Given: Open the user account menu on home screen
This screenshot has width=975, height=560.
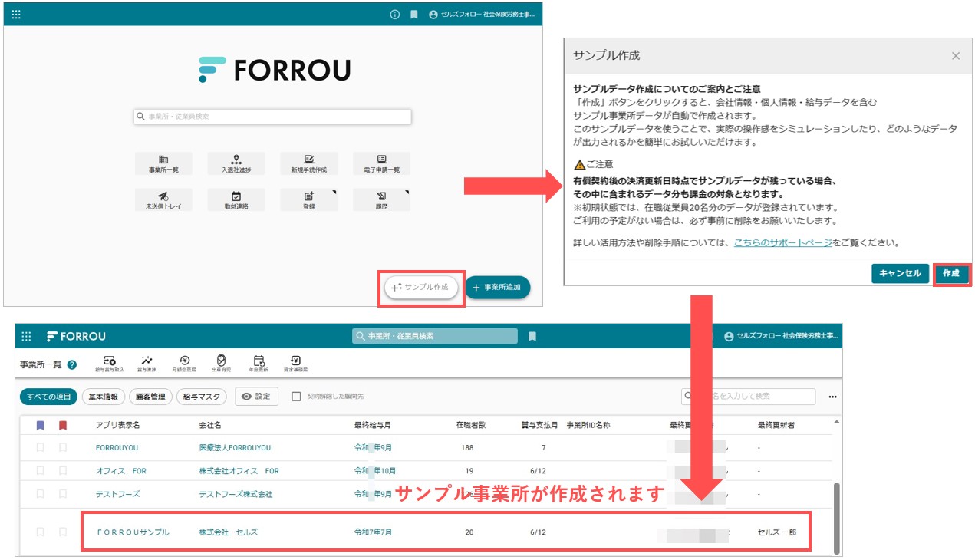Looking at the screenshot, I should pyautogui.click(x=483, y=15).
